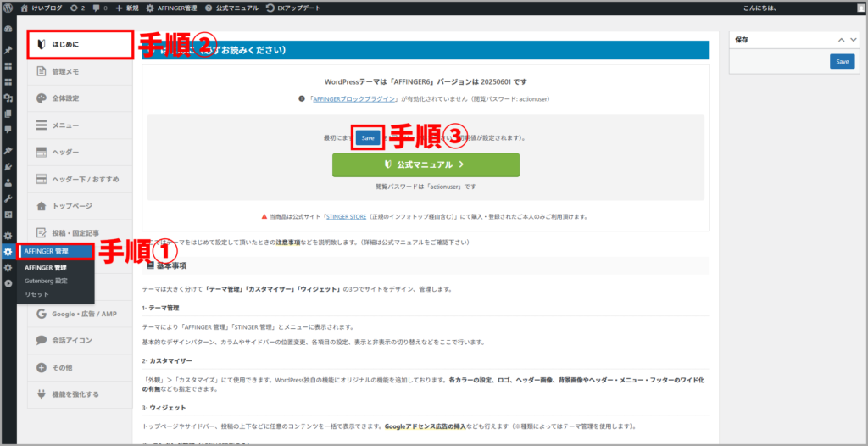868x446 pixels.
Task: Open the STINGER STORE link
Action: click(347, 217)
